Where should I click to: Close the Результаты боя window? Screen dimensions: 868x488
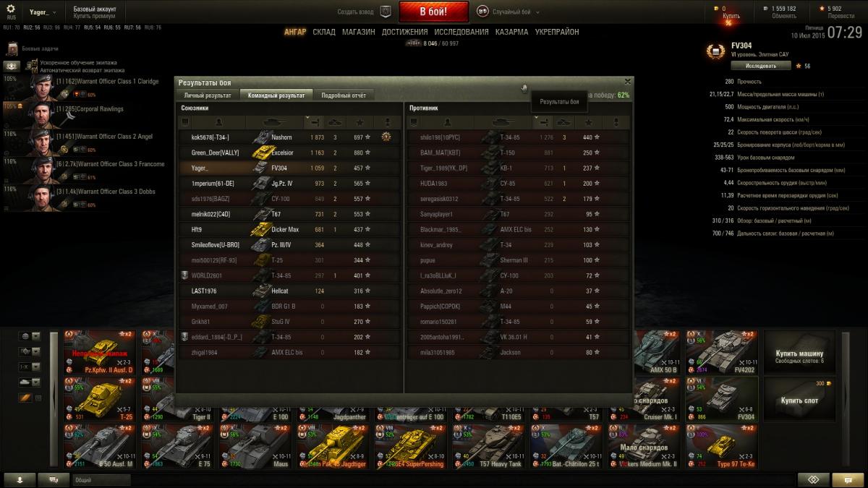coord(627,82)
